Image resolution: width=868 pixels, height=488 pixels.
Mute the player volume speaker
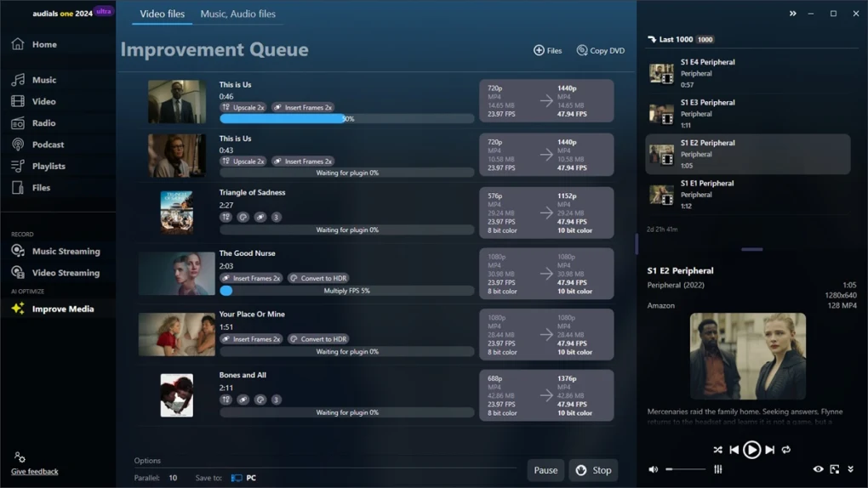click(x=654, y=469)
